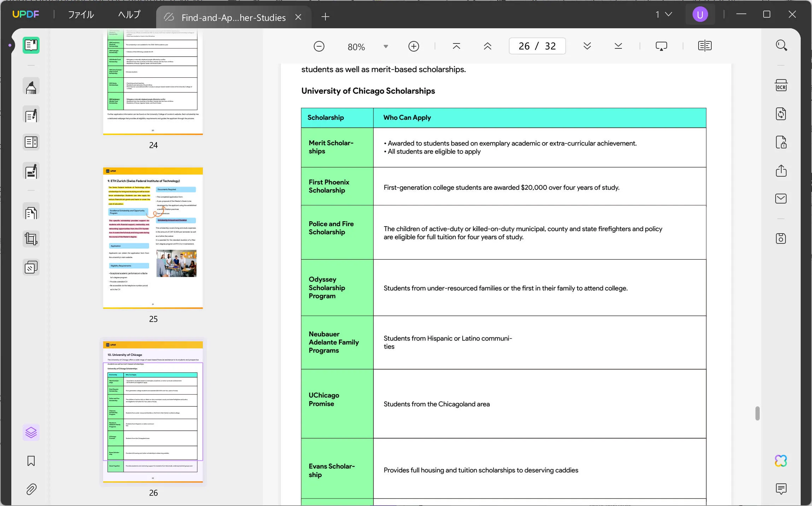
Task: Click 'University of Chicago Scholarships' heading
Action: [x=368, y=91]
